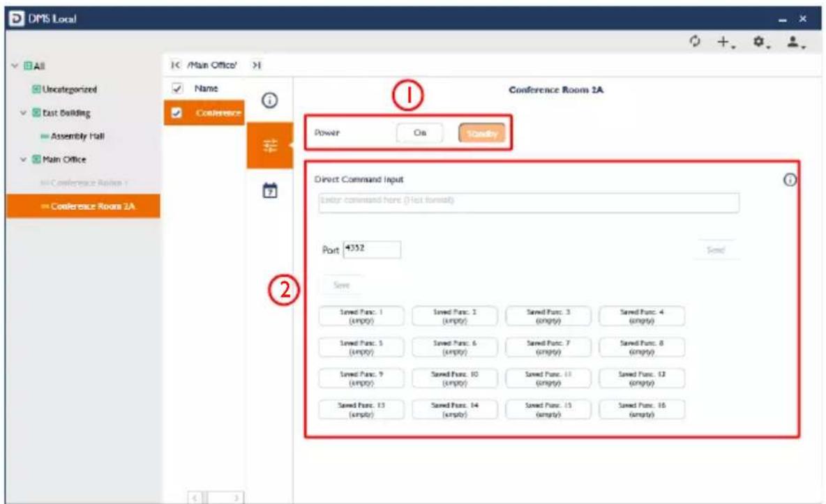The height and width of the screenshot is (504, 826).
Task: Click Saved Func. 3 button
Action: (548, 316)
